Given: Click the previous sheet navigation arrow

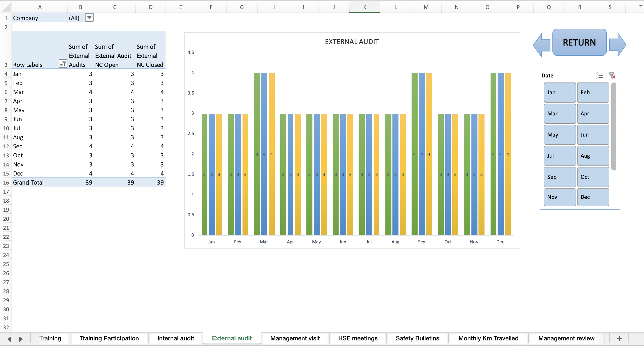Looking at the screenshot, I should pos(9,338).
